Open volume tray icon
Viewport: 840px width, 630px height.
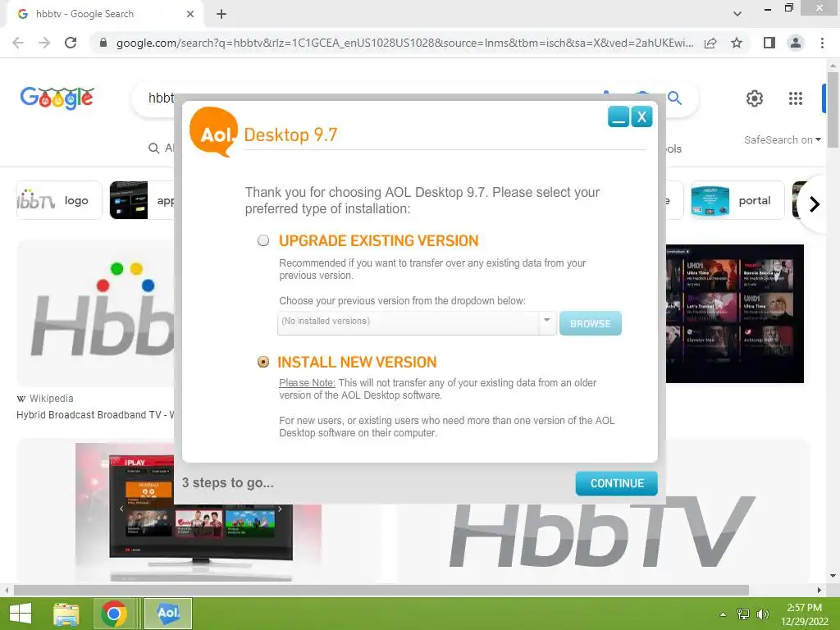[x=762, y=614]
